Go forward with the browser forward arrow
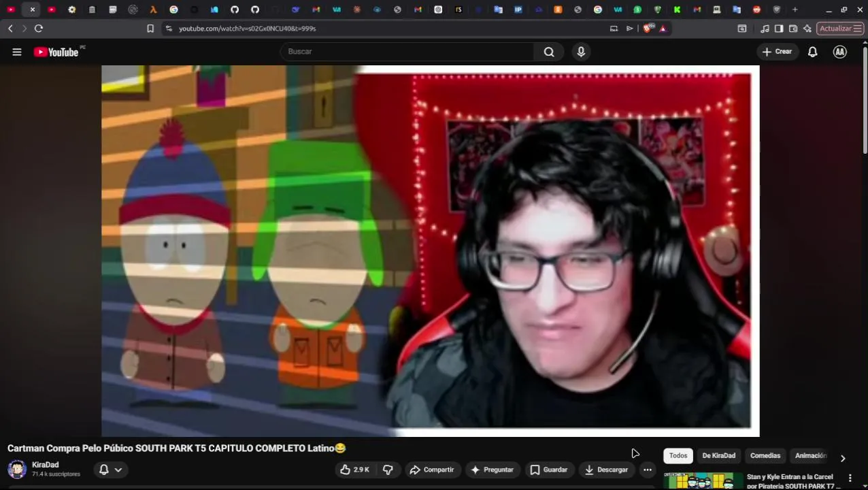 click(x=24, y=29)
